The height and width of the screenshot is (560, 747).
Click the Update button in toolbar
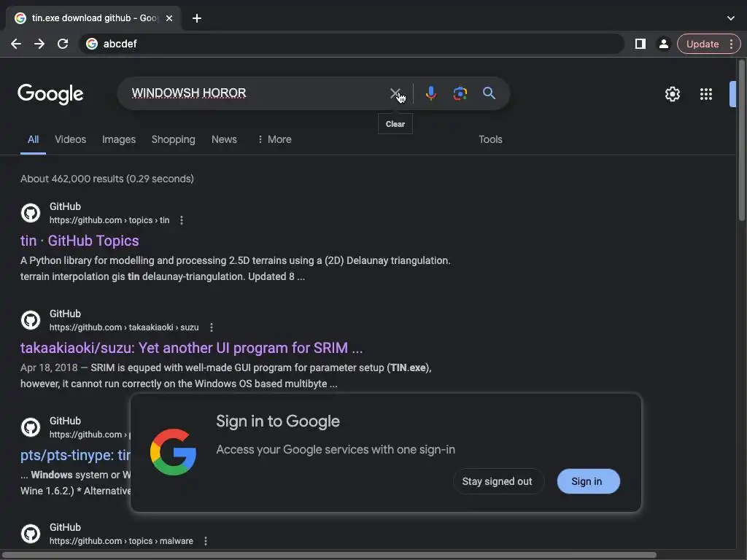click(x=703, y=44)
